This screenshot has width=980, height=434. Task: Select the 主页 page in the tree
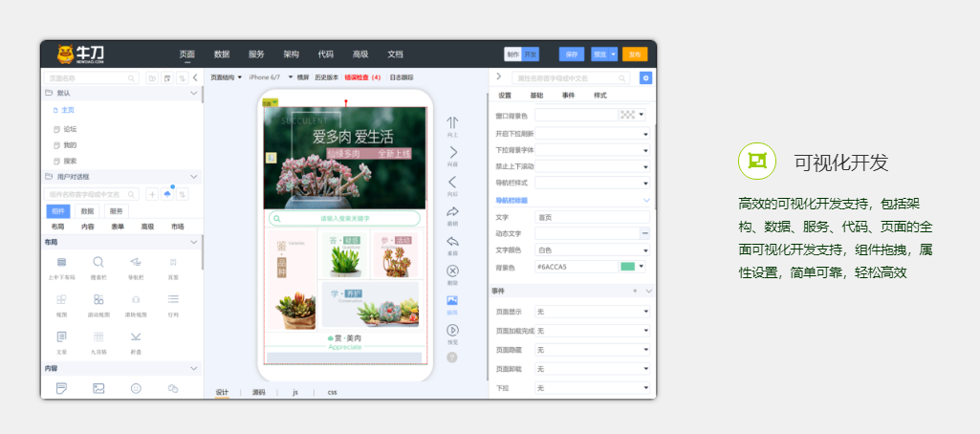pyautogui.click(x=68, y=110)
